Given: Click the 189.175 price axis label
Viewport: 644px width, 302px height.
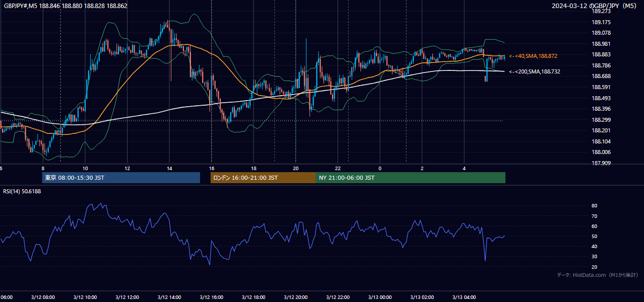Looking at the screenshot, I should [x=601, y=22].
